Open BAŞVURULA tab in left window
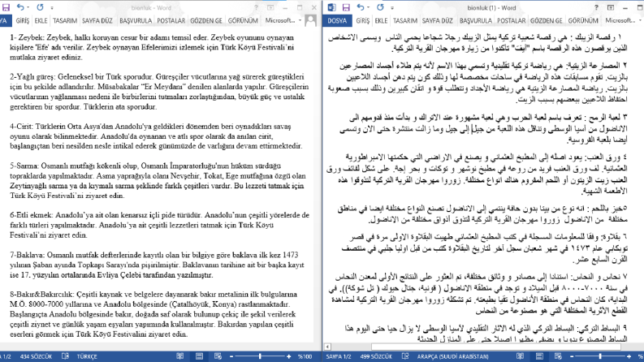The height and width of the screenshot is (362, 644). tap(136, 20)
